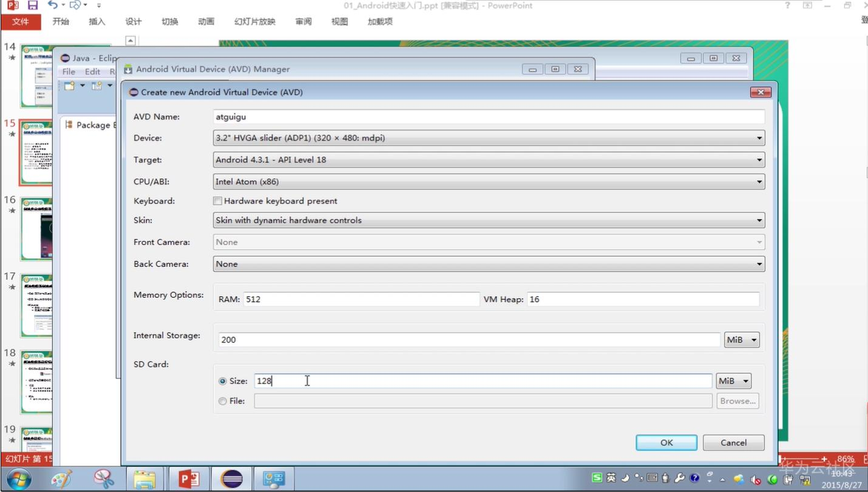Image resolution: width=868 pixels, height=492 pixels.
Task: Launch Paint from the taskbar
Action: tap(61, 479)
